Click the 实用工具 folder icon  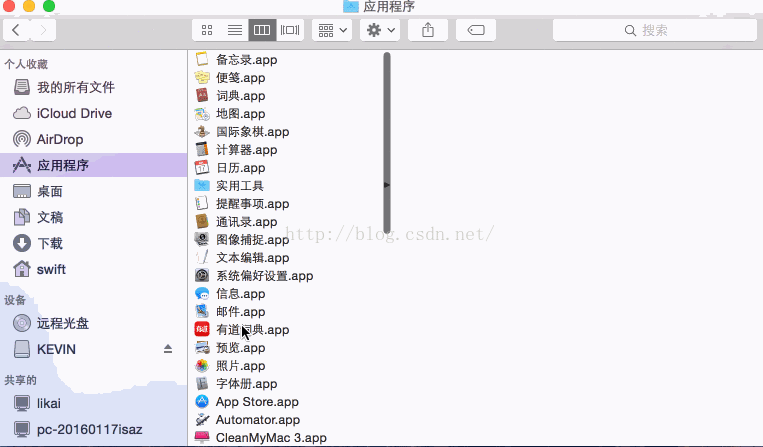coord(202,185)
